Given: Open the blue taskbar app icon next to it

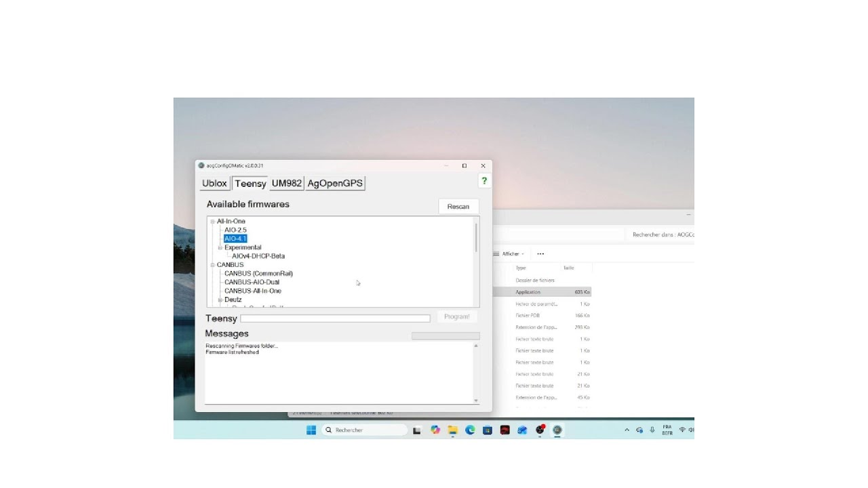Looking at the screenshot, I should click(522, 430).
